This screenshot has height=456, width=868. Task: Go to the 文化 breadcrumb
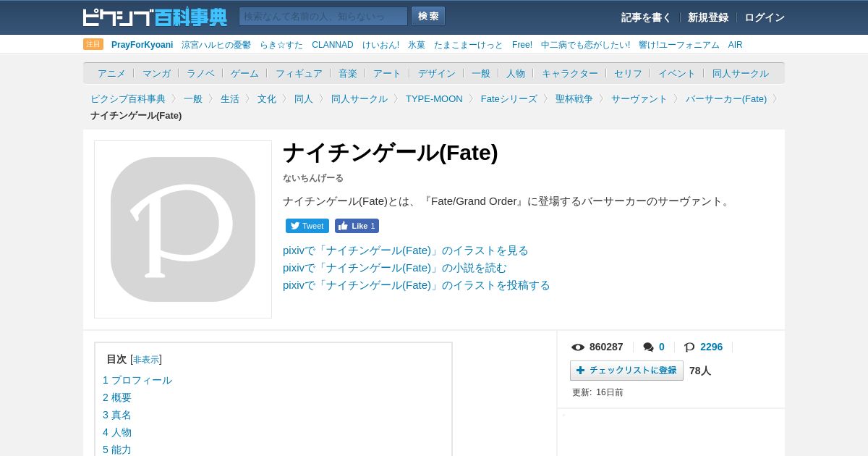(267, 98)
